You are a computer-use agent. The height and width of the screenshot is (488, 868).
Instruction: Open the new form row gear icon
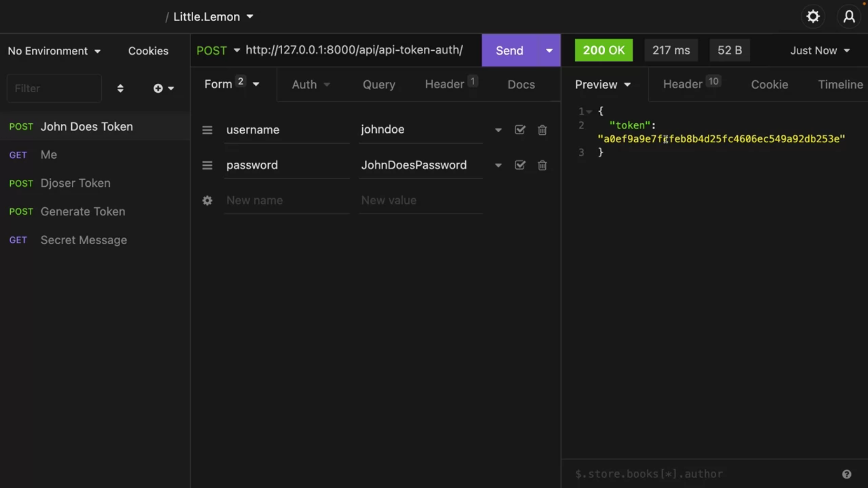coord(207,200)
